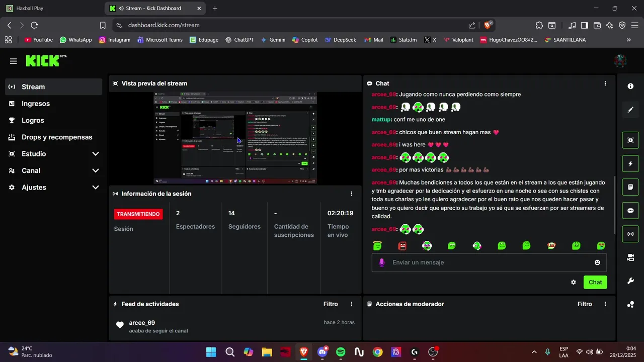Toggle the stream preview panel icon
This screenshot has width=644, height=362.
pyautogui.click(x=630, y=140)
